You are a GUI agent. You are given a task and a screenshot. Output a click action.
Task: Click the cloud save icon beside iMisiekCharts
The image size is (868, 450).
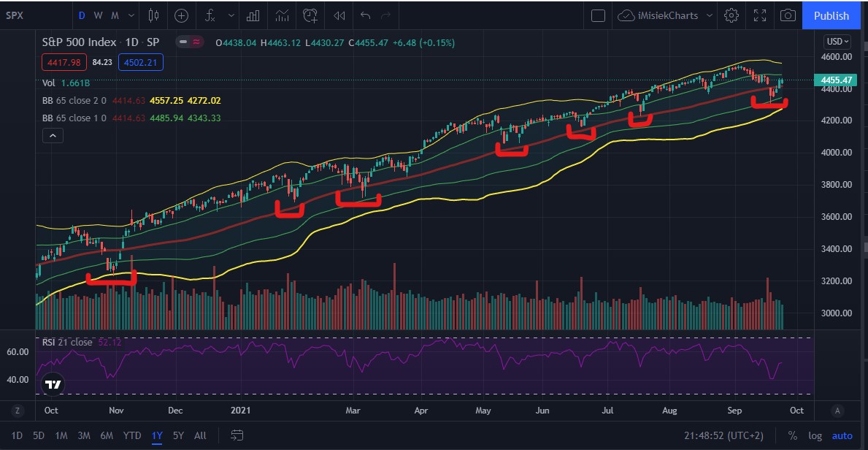click(626, 15)
